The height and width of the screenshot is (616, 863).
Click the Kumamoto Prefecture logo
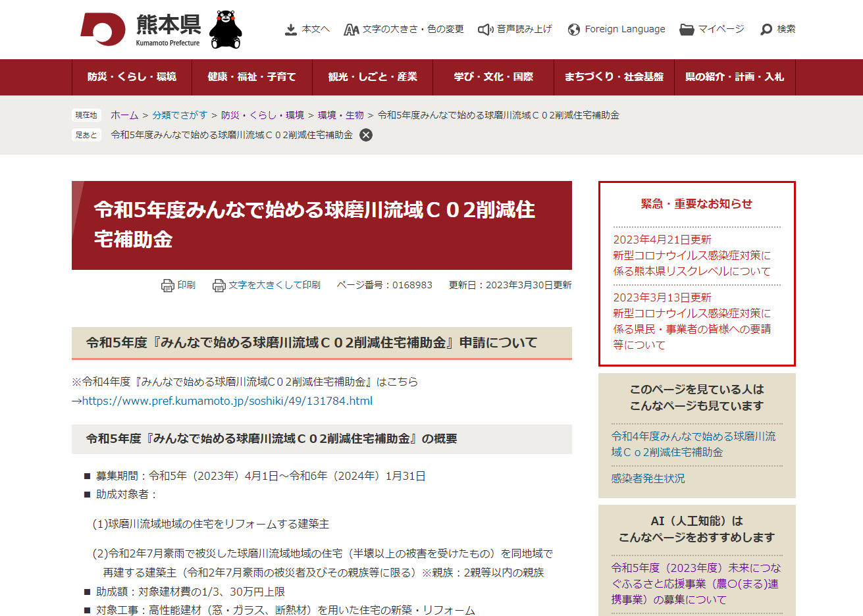tap(140, 30)
